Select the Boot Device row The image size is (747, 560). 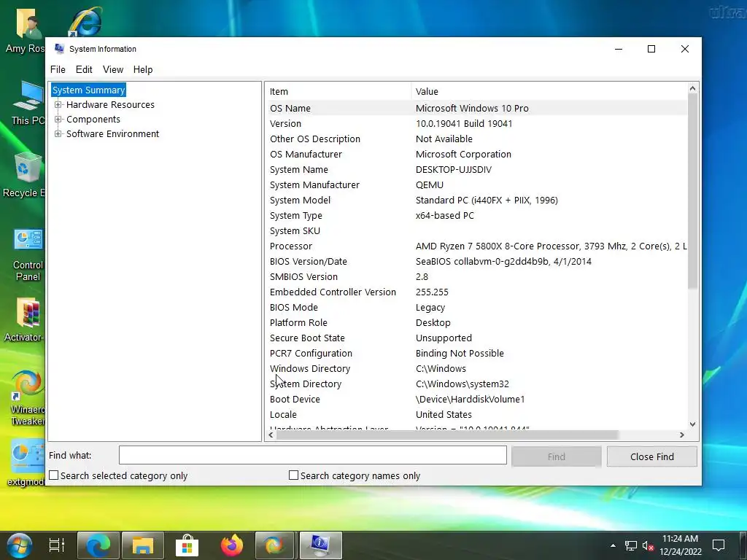[x=476, y=399]
